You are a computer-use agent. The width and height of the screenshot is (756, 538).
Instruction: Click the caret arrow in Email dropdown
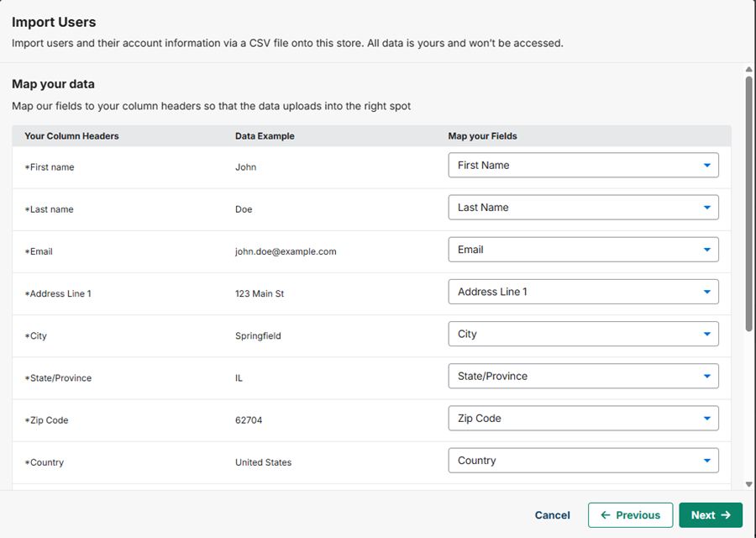[706, 250]
